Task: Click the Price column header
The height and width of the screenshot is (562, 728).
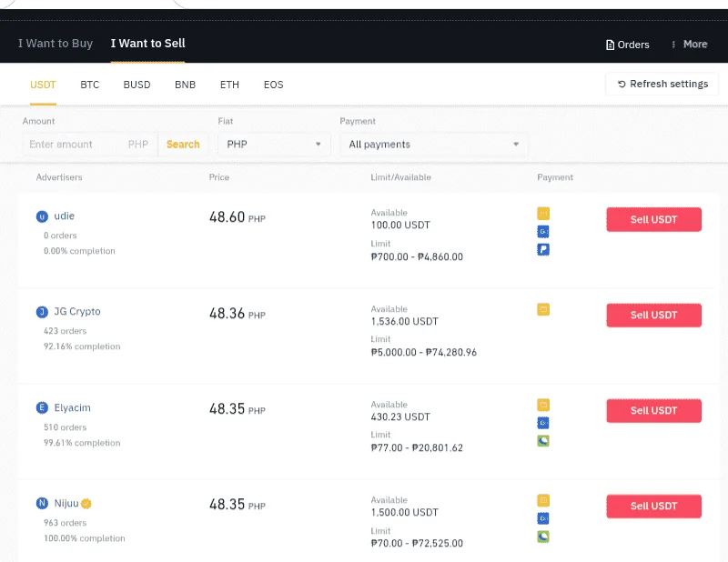Action: point(219,177)
